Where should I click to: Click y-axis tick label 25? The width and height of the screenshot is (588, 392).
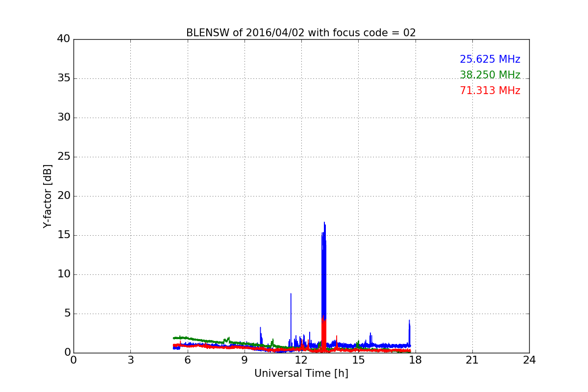(x=64, y=157)
